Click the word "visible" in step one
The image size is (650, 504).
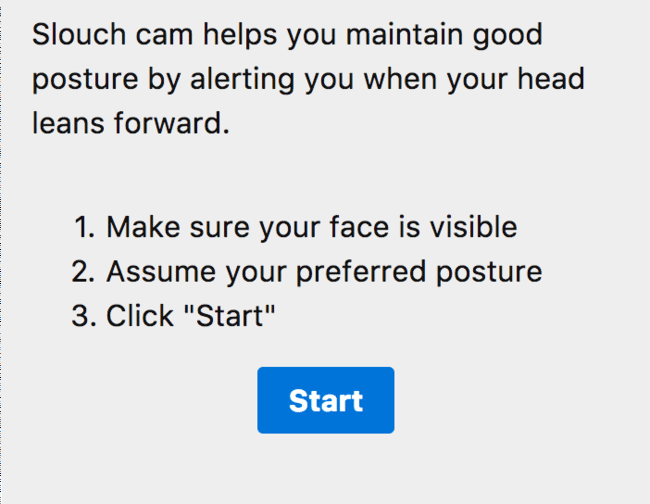(x=473, y=227)
